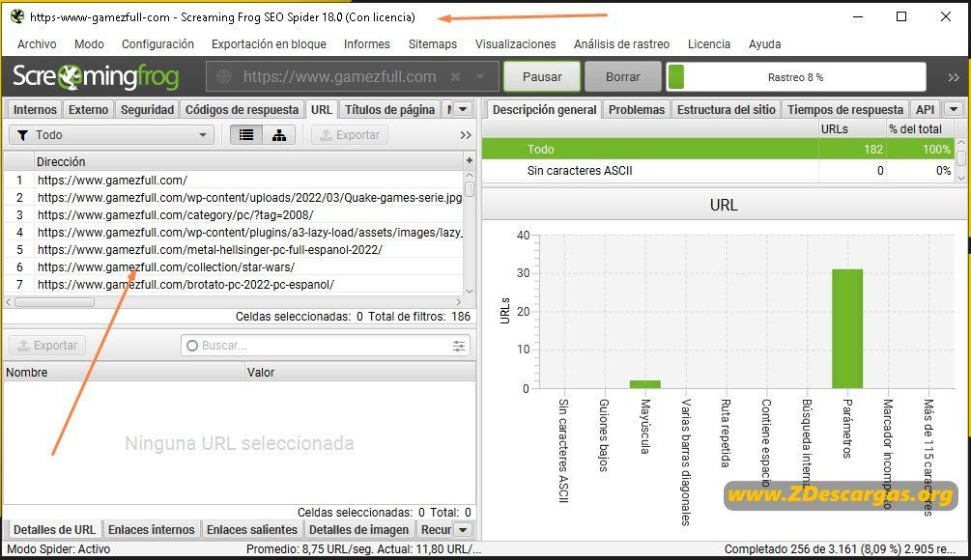Screen dimensions: 971x560
Task: Show more bottom tabs dropdown
Action: click(463, 530)
